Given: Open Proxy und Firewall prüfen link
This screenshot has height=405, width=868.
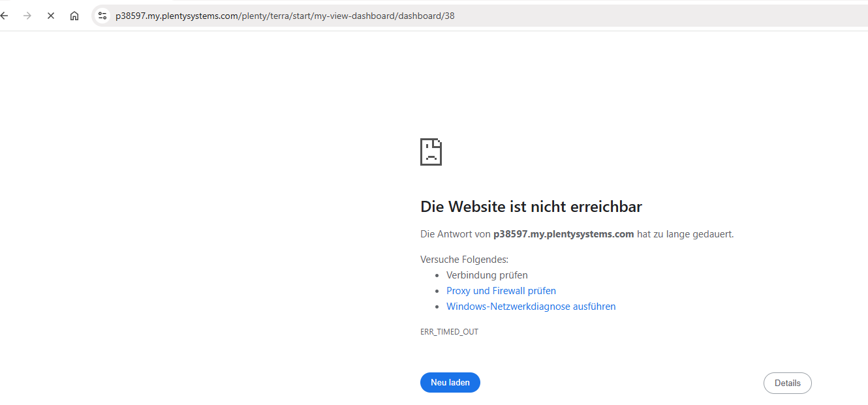Looking at the screenshot, I should [501, 291].
